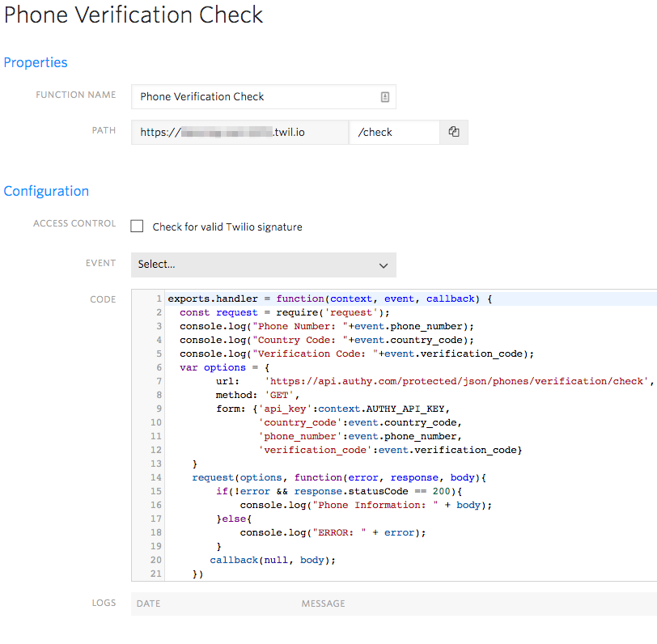
Task: Click the copy icon next to /check path
Action: point(453,132)
